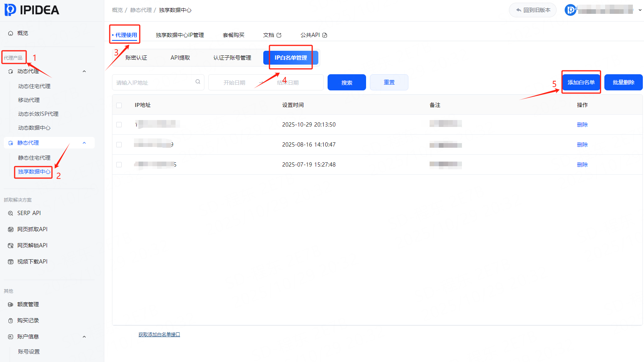Open the 获取添加白名单接口 link

pyautogui.click(x=159, y=335)
